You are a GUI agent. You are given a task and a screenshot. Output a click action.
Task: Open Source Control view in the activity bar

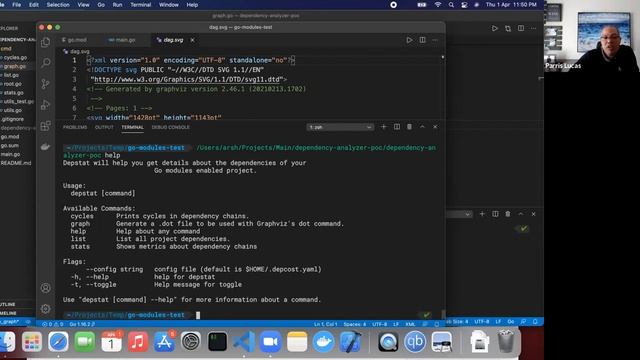[46, 84]
